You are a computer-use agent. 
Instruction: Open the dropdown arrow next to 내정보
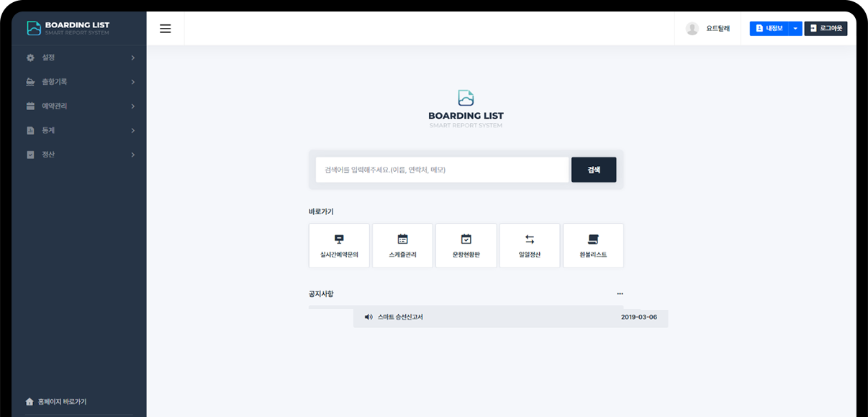tap(795, 29)
